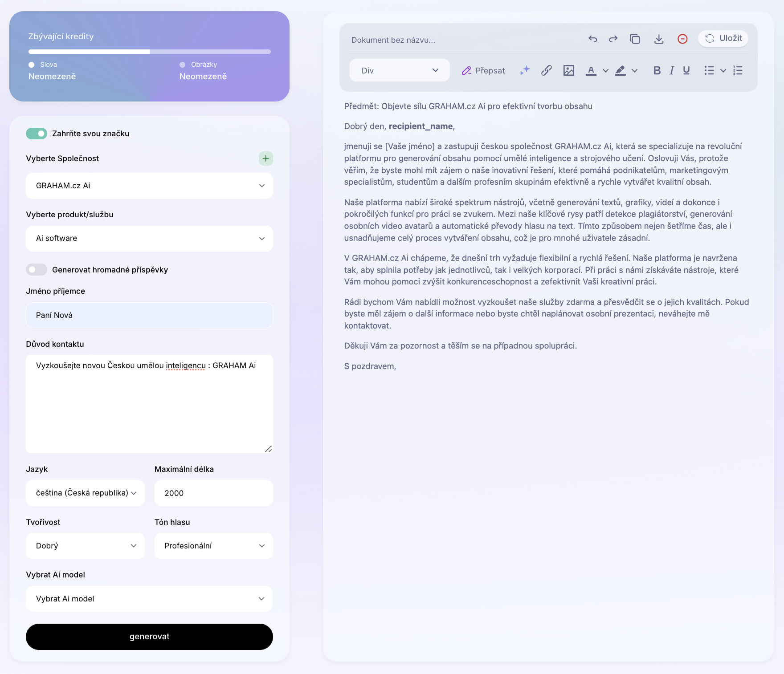Viewport: 784px width, 674px height.
Task: Click the resize handle of the text area
Action: click(x=269, y=449)
